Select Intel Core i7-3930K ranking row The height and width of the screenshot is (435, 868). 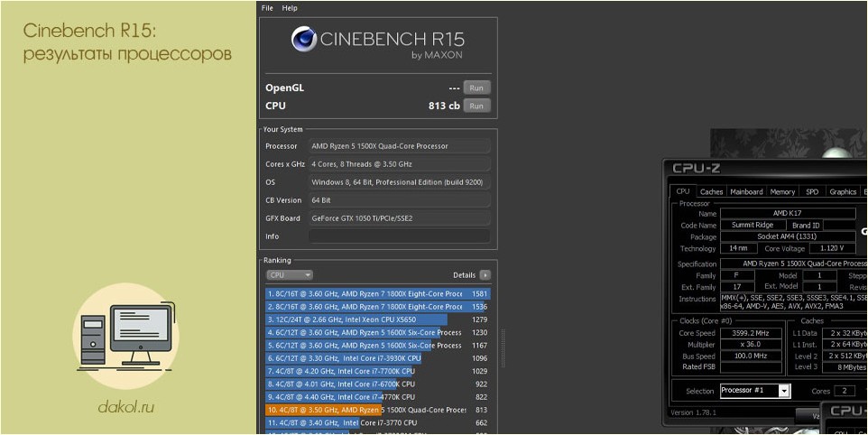pos(377,358)
